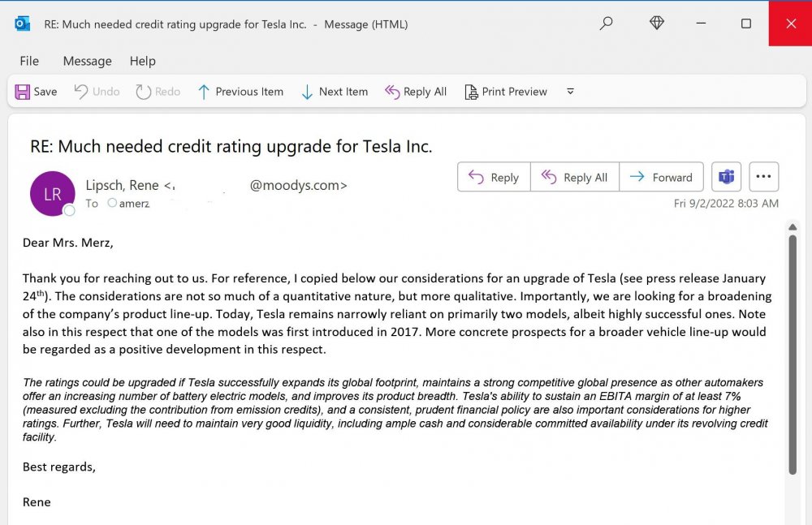Open the File menu
The image size is (812, 525).
tap(29, 61)
